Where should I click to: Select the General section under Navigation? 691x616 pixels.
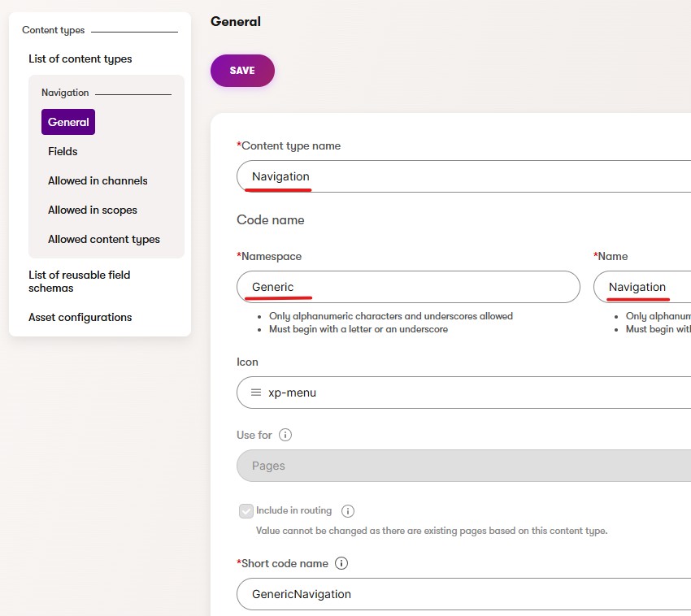(67, 122)
